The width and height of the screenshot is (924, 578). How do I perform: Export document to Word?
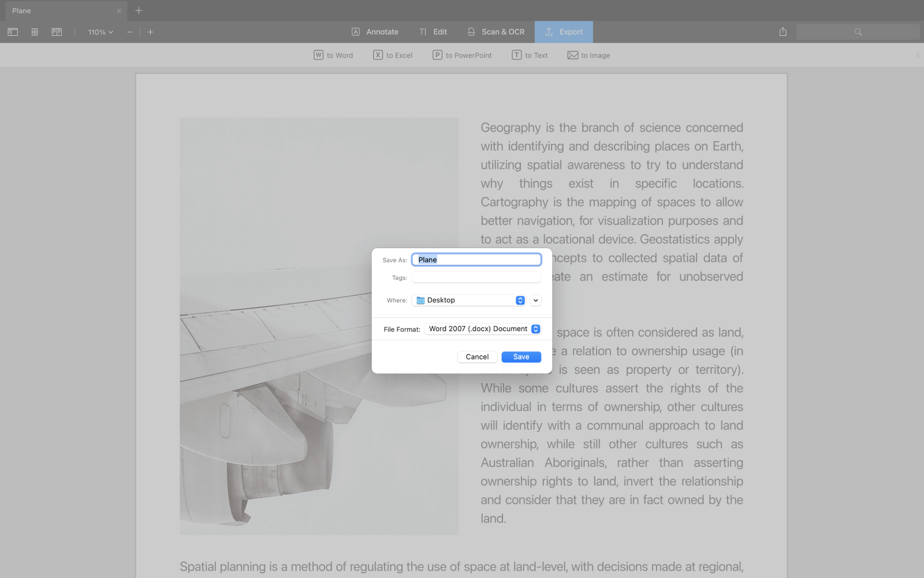(x=333, y=55)
